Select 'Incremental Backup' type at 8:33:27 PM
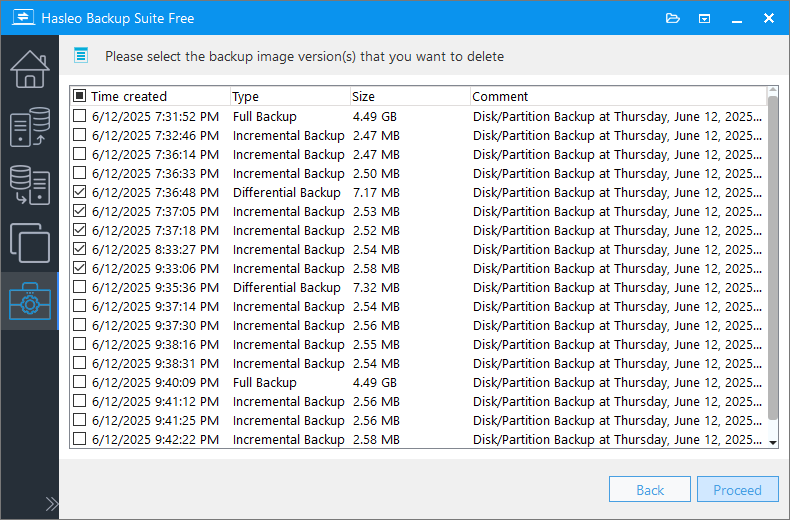This screenshot has height=520, width=790. point(289,249)
